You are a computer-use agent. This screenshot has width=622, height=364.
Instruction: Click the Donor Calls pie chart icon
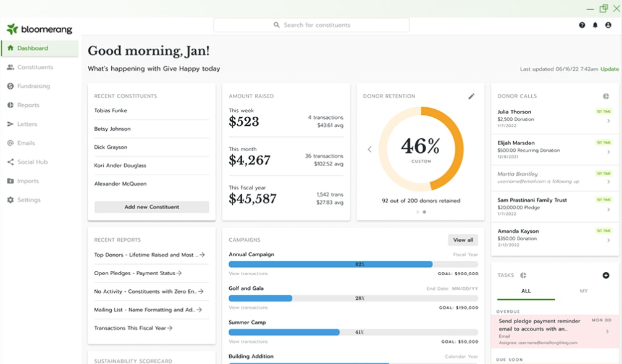click(x=606, y=96)
